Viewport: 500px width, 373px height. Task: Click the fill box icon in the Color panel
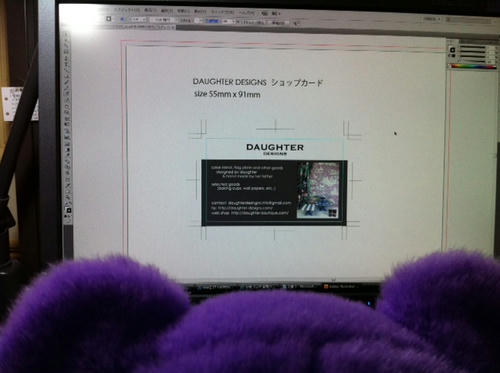[452, 50]
